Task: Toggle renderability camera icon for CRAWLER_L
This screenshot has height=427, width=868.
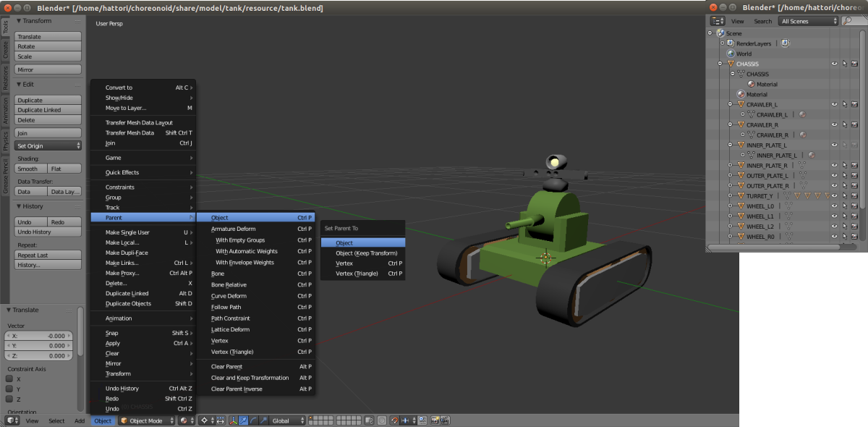Action: pyautogui.click(x=854, y=104)
